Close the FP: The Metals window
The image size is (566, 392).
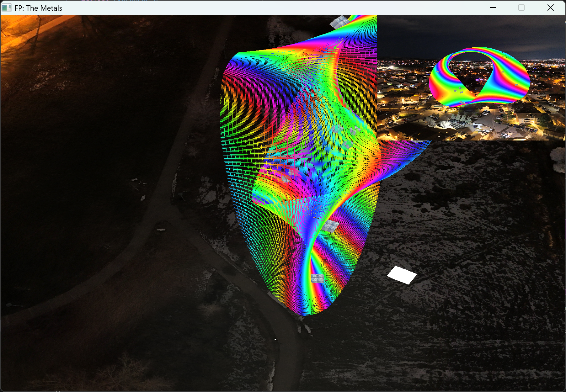550,8
